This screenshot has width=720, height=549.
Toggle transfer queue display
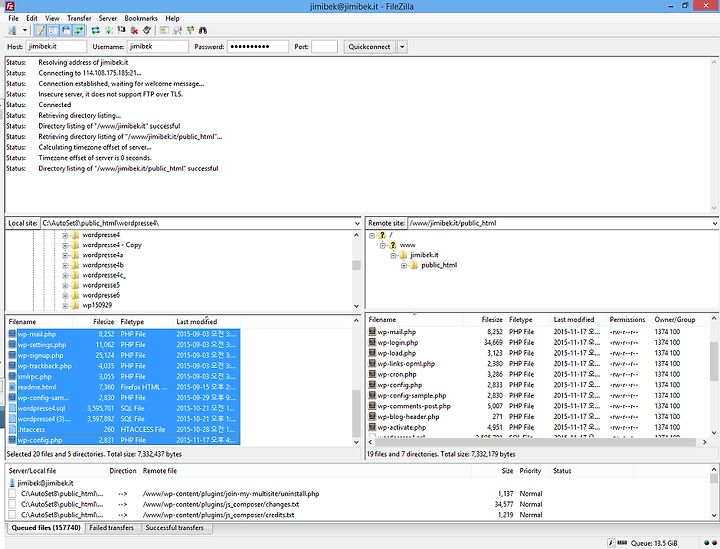point(79,30)
